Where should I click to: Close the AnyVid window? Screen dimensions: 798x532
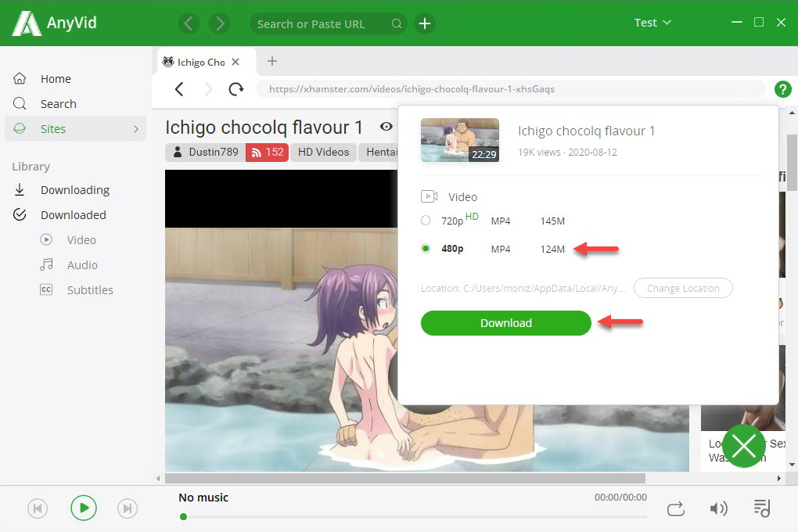pos(782,22)
